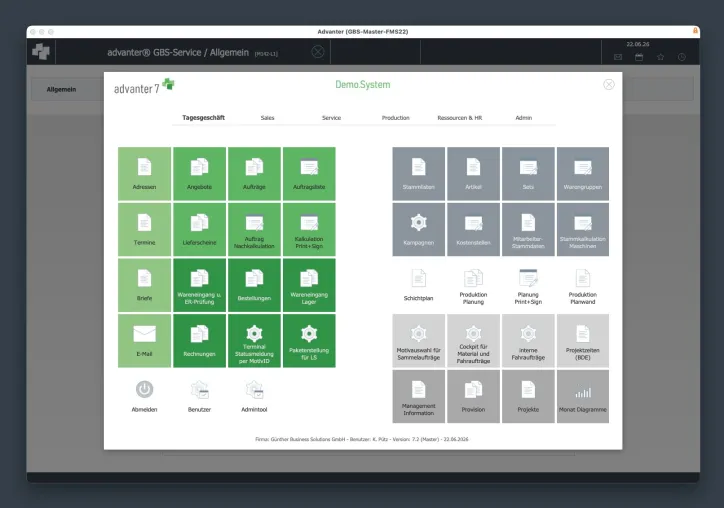Click the advanter logo in header bar
724x508 pixels.
(x=41, y=51)
